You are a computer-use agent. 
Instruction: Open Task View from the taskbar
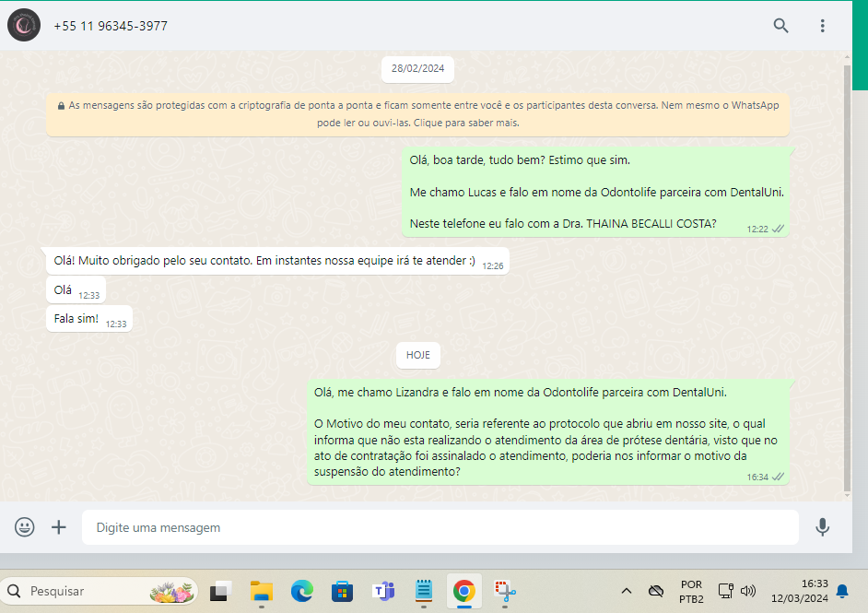click(220, 592)
